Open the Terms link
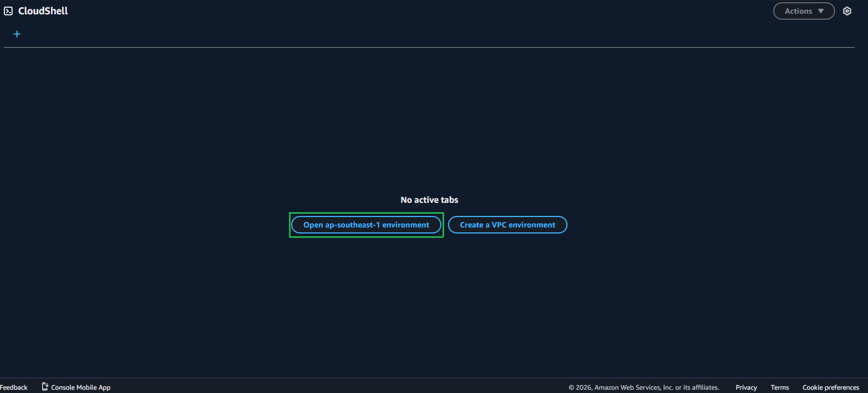The width and height of the screenshot is (868, 393). tap(780, 388)
